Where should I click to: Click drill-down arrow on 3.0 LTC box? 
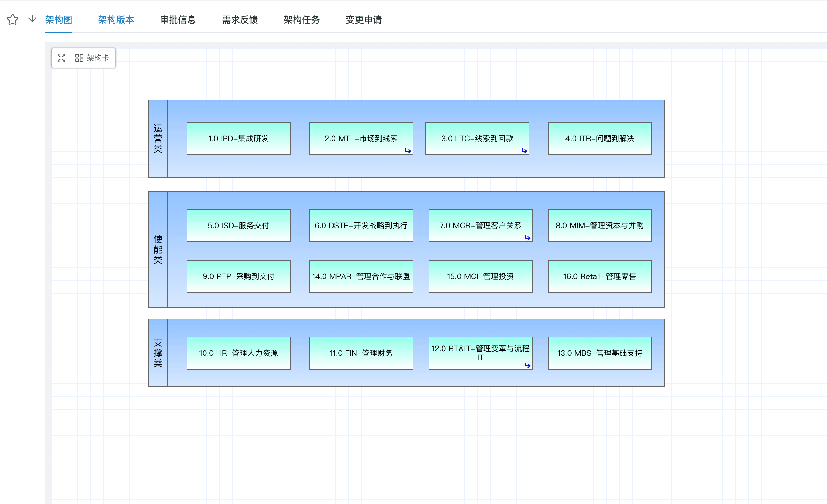pyautogui.click(x=524, y=150)
